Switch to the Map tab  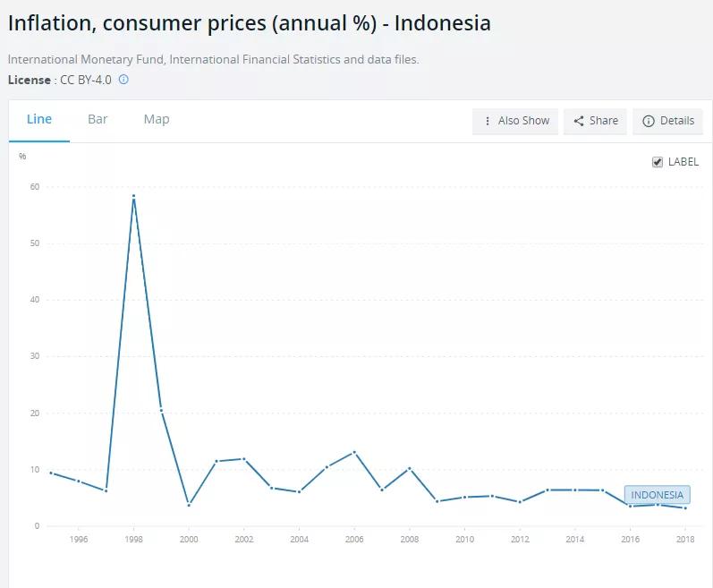[157, 119]
